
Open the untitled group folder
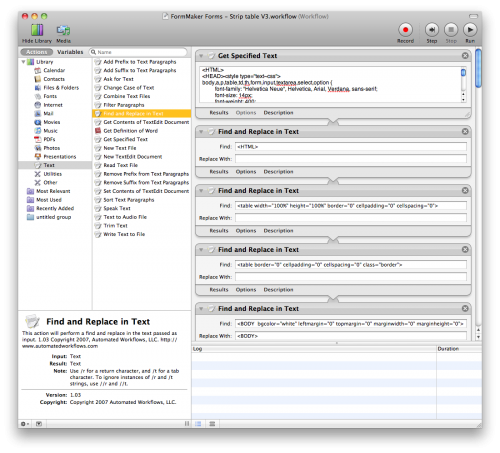53,217
